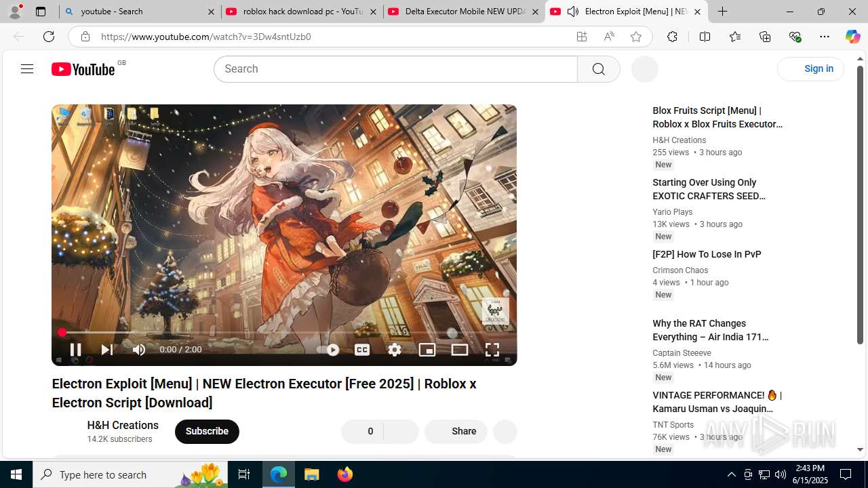Show hidden system tray icons
The width and height of the screenshot is (868, 488).
pos(731,474)
